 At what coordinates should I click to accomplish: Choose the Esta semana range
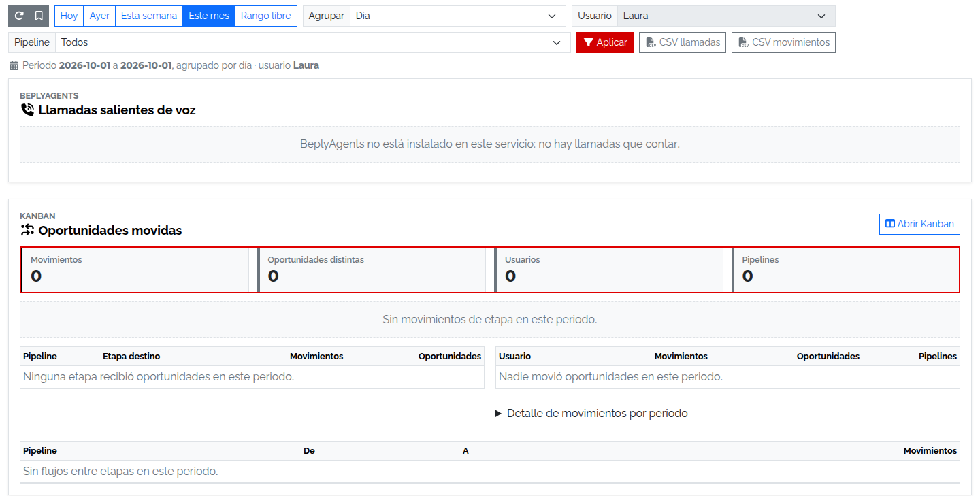[149, 16]
